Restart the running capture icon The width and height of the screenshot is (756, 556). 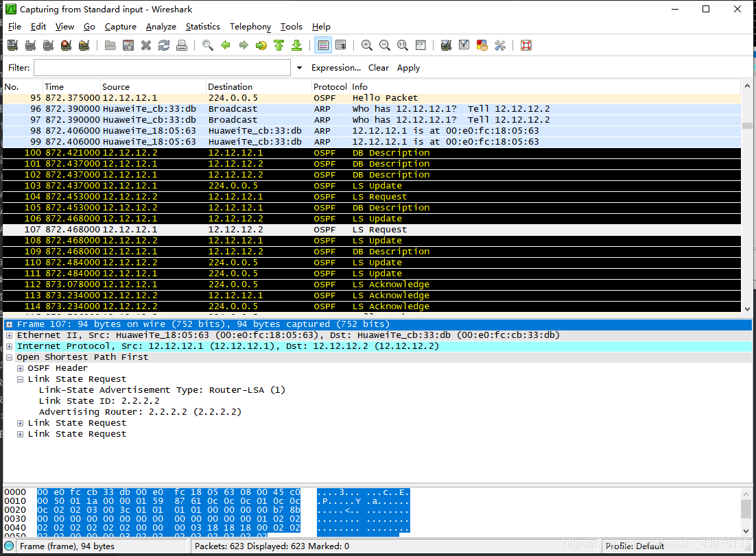[84, 45]
